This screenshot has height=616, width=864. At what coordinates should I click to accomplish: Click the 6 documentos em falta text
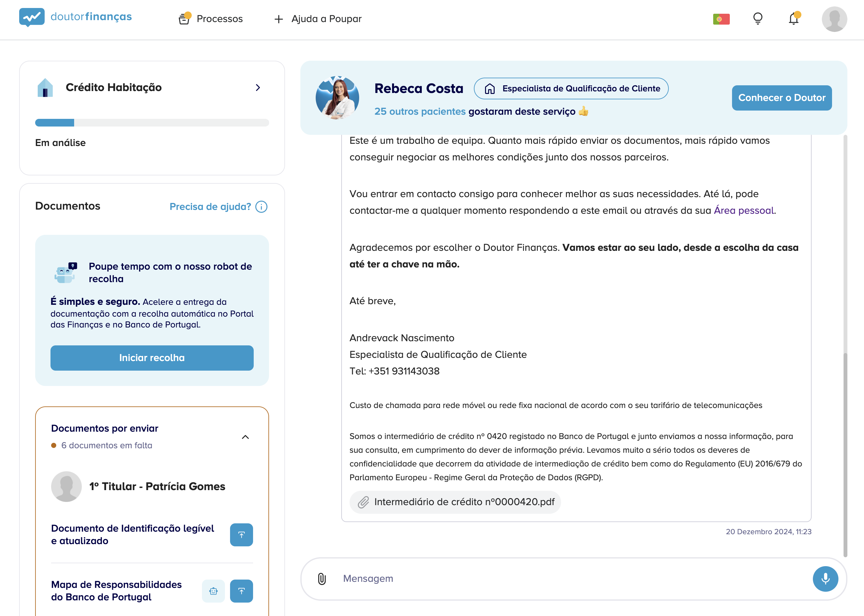[107, 445]
